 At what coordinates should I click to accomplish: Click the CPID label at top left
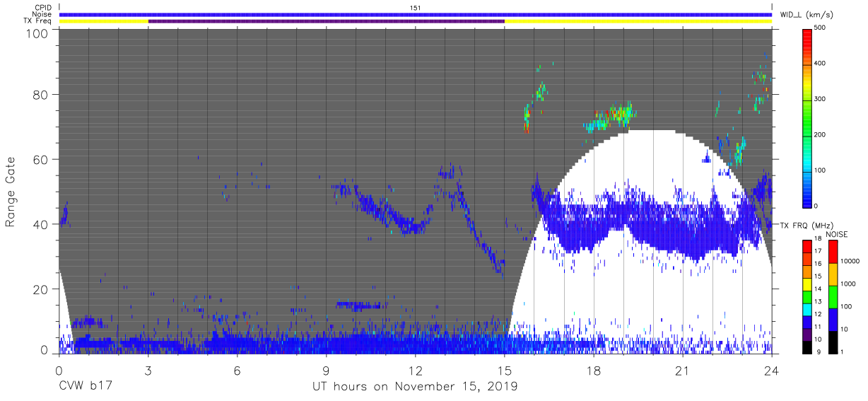[x=42, y=8]
